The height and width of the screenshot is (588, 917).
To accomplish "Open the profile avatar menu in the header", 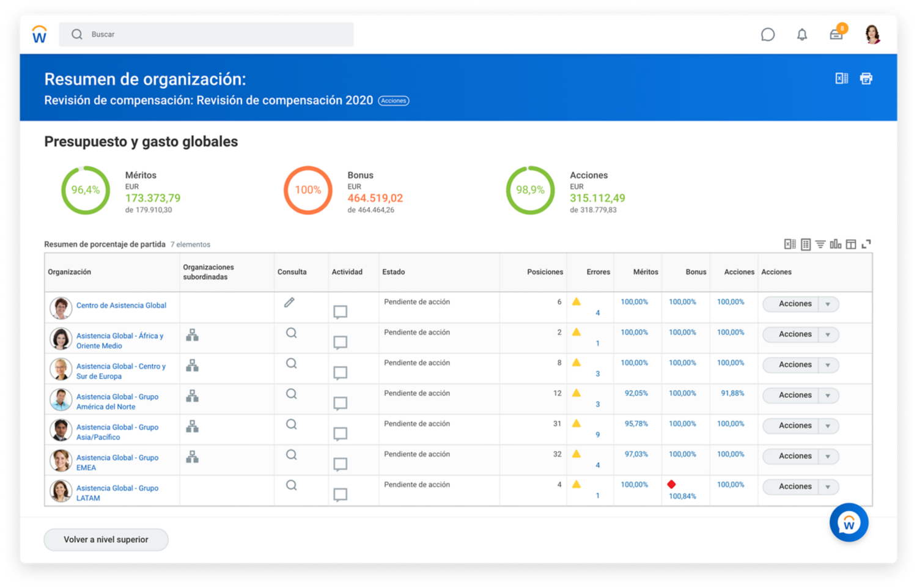I will tap(871, 34).
